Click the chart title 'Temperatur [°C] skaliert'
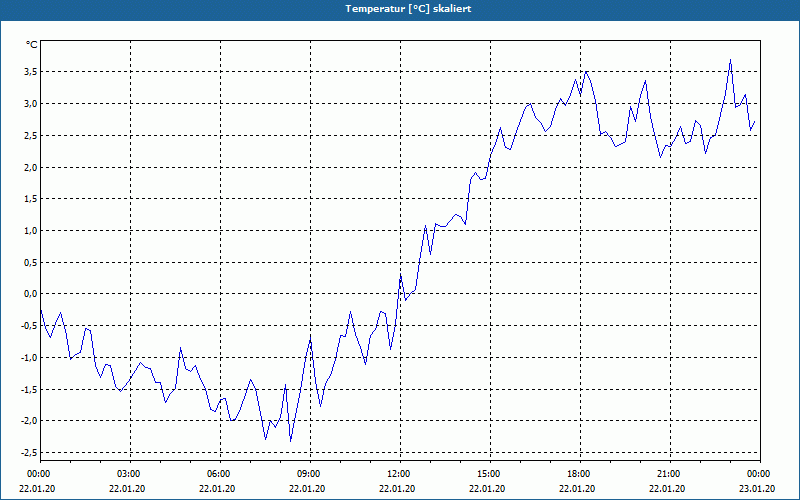The width and height of the screenshot is (800, 500). [x=408, y=9]
